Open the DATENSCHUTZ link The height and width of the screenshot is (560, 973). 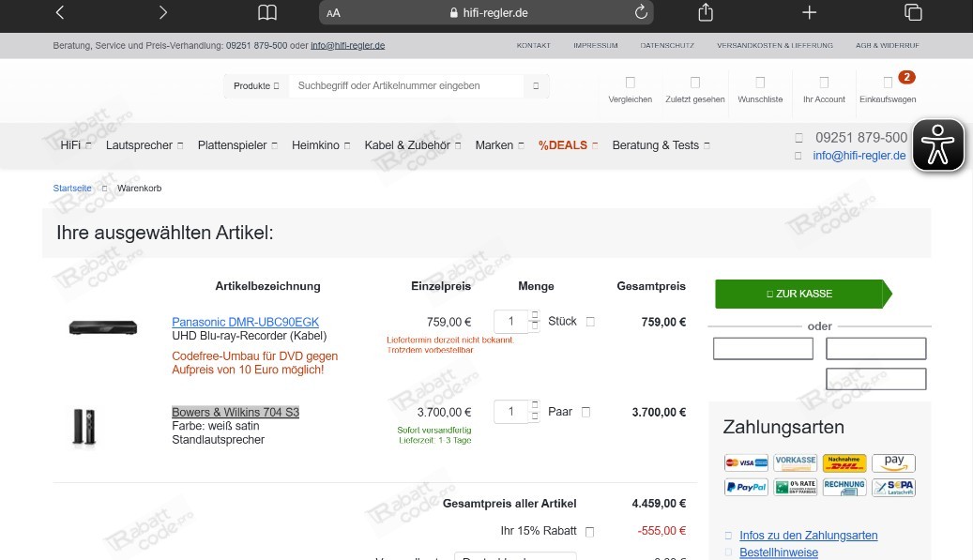click(x=667, y=45)
